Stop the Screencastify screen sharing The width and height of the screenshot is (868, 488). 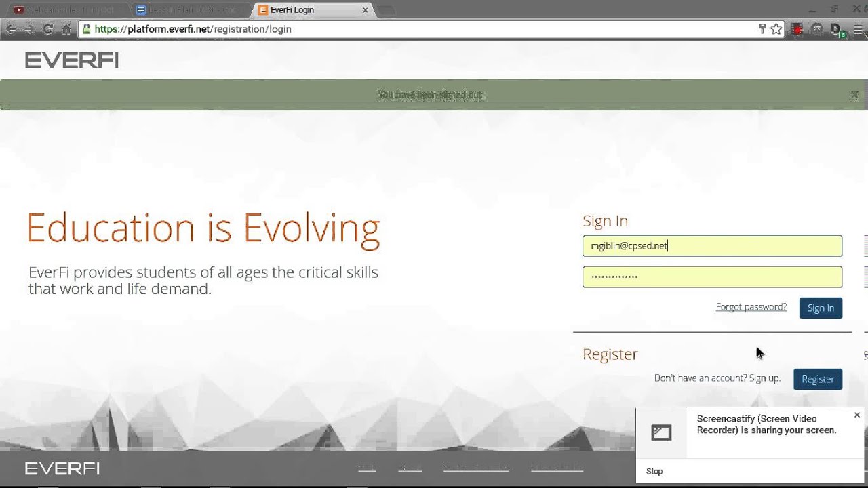coord(654,471)
